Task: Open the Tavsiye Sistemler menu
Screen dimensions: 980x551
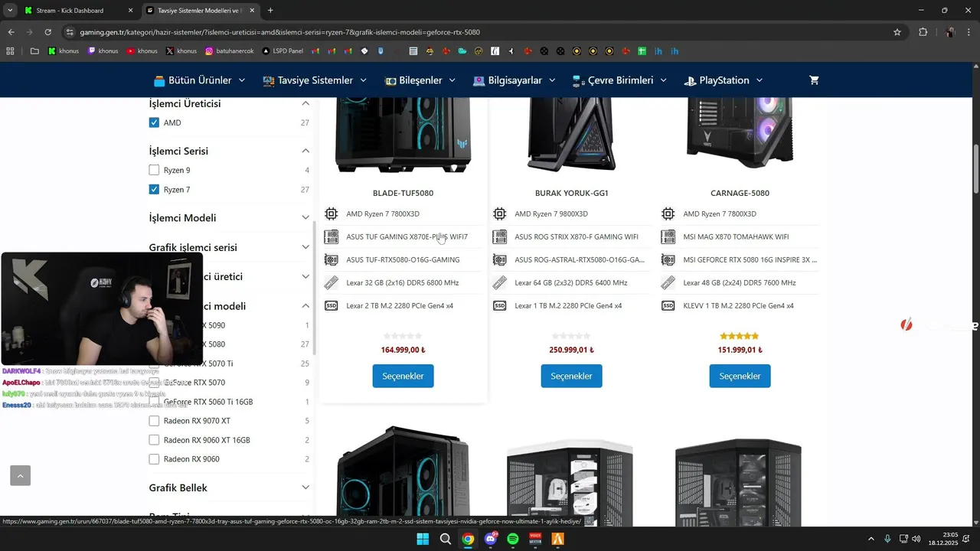Action: [315, 80]
